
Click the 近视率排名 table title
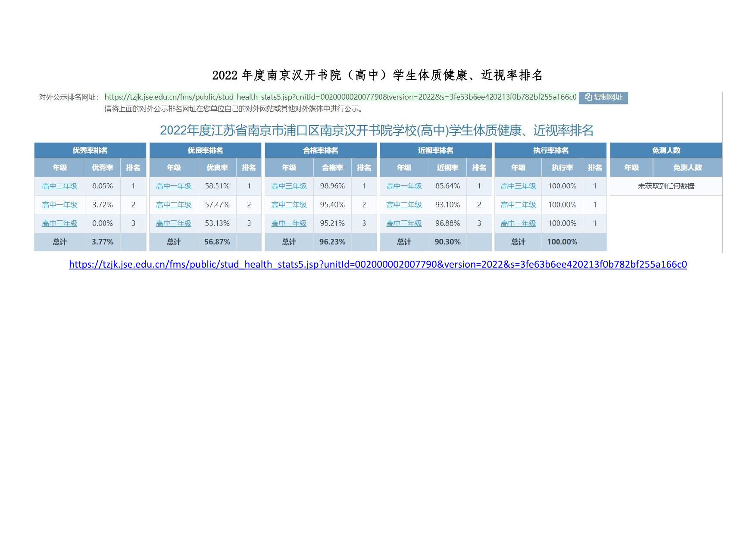[435, 150]
